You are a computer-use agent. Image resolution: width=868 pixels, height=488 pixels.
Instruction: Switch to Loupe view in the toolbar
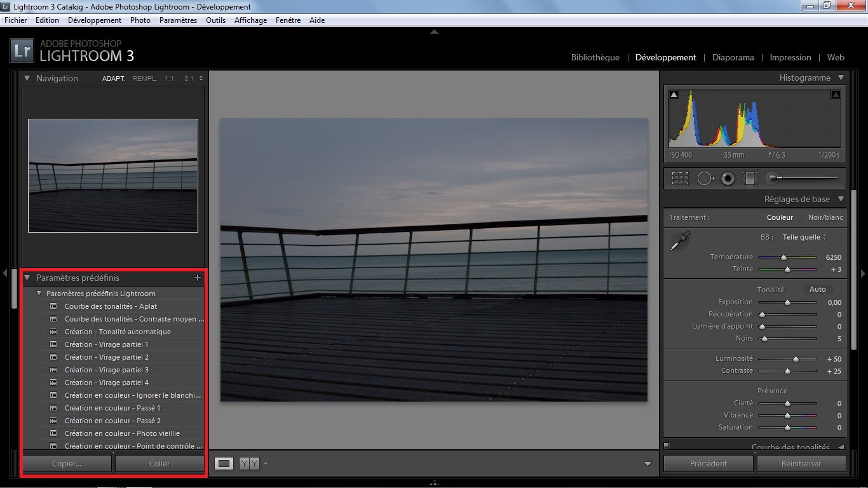coord(224,464)
